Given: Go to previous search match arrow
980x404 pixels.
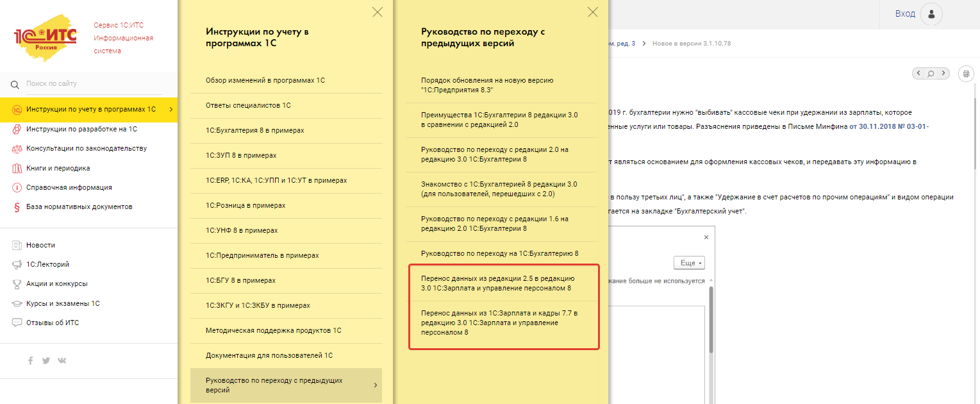Looking at the screenshot, I should [x=918, y=74].
